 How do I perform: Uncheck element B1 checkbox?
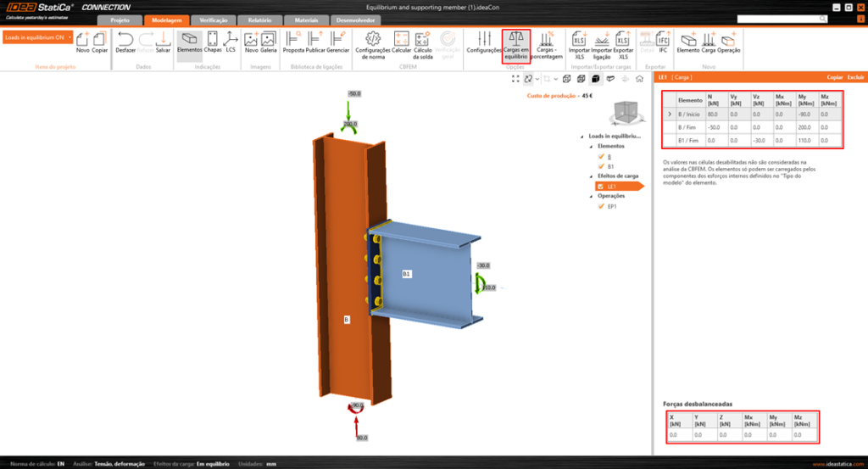point(600,167)
